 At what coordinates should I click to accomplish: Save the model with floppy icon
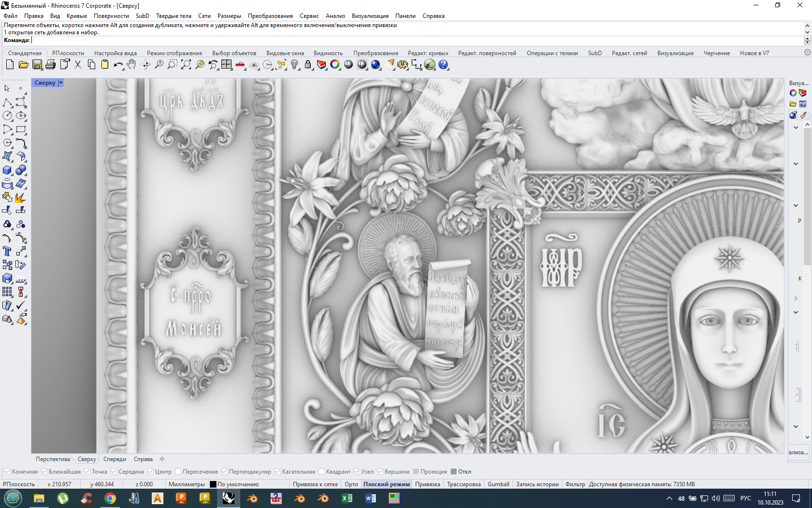[37, 64]
